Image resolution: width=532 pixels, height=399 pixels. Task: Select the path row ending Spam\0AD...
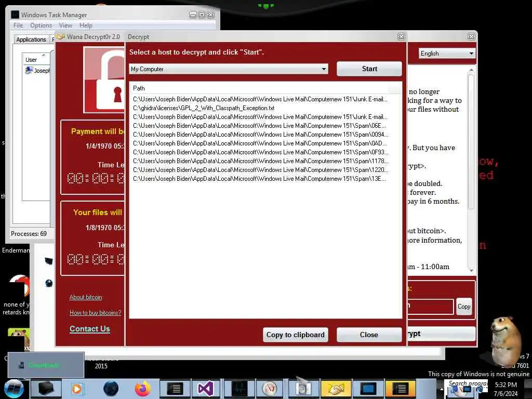(x=260, y=143)
